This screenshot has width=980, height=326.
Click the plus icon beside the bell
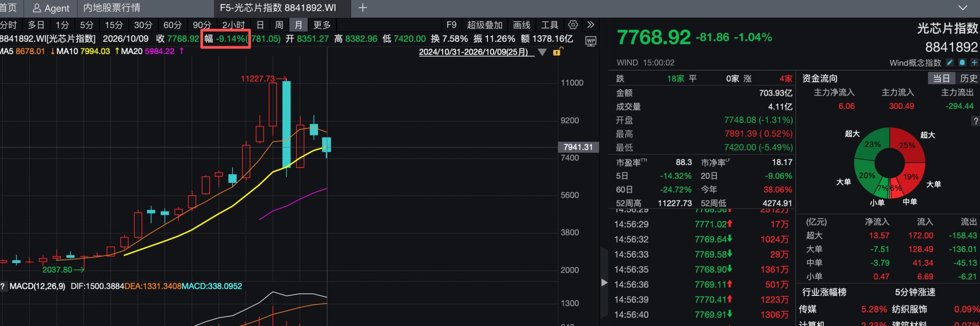(x=974, y=62)
